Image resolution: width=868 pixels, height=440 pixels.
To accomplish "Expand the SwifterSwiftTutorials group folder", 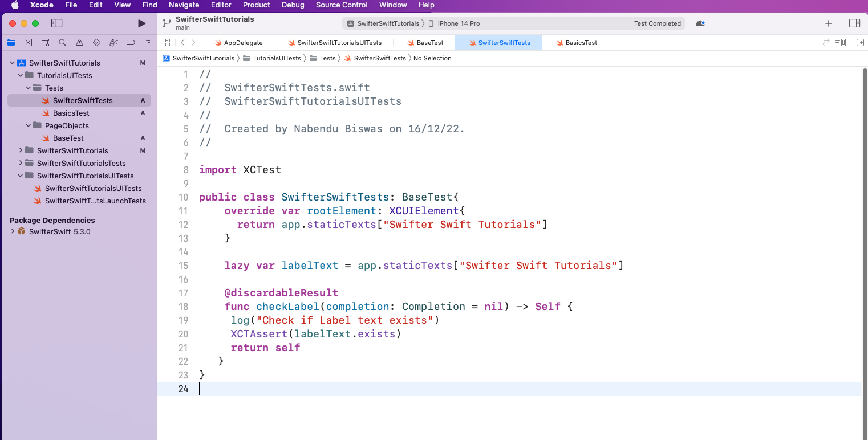I will tap(20, 150).
